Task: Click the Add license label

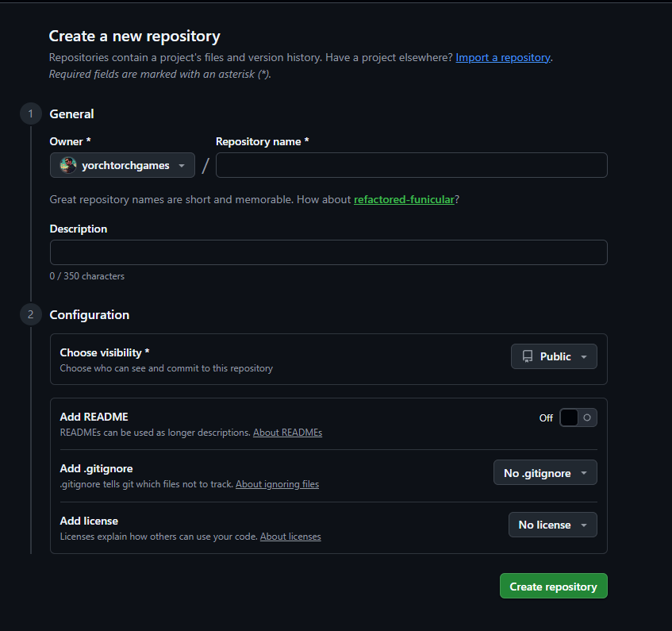Action: click(89, 521)
